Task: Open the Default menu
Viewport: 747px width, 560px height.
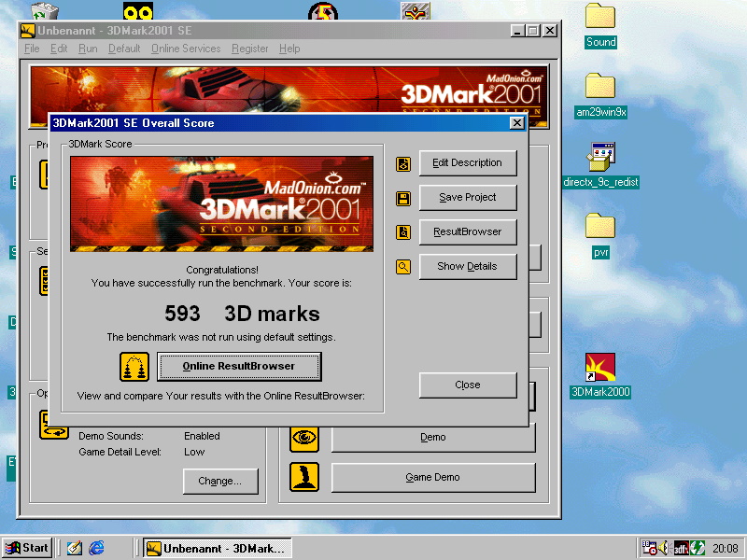Action: (124, 49)
